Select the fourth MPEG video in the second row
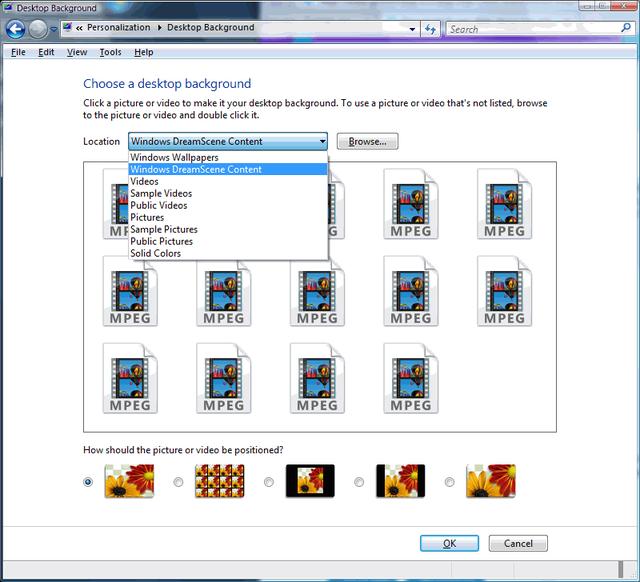The height and width of the screenshot is (582, 640). pos(411,291)
